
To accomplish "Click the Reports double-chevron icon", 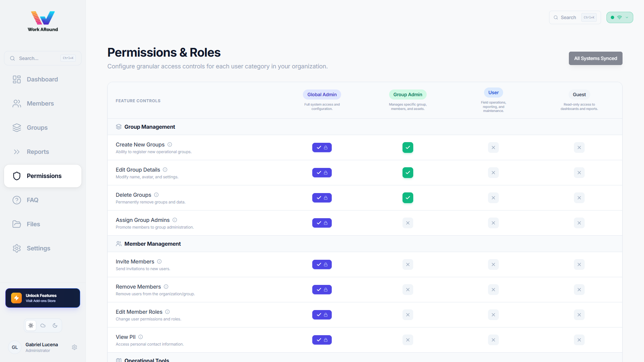I will 17,152.
